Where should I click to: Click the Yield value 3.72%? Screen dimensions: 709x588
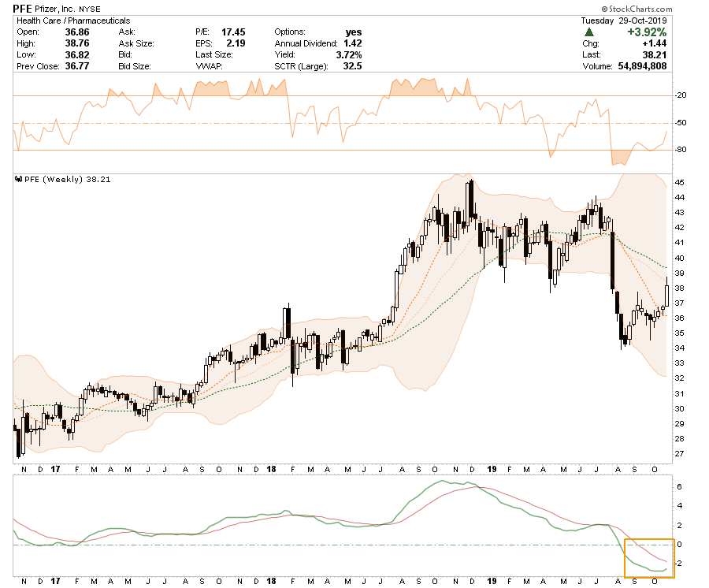[349, 54]
